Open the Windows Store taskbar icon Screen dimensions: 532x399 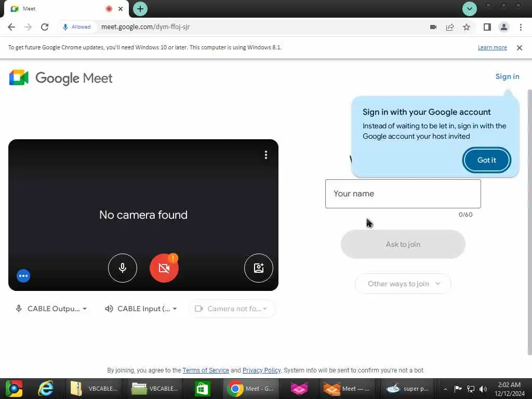coord(203,389)
